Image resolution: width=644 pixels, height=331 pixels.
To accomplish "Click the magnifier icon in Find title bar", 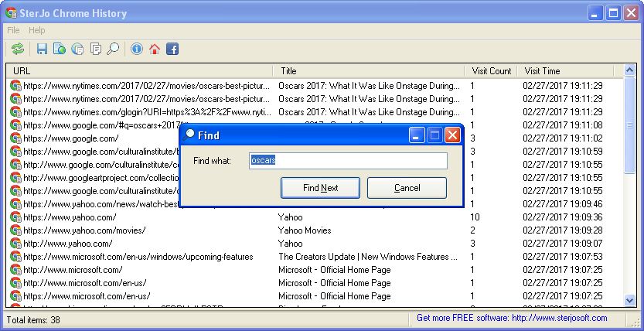I will pyautogui.click(x=189, y=135).
